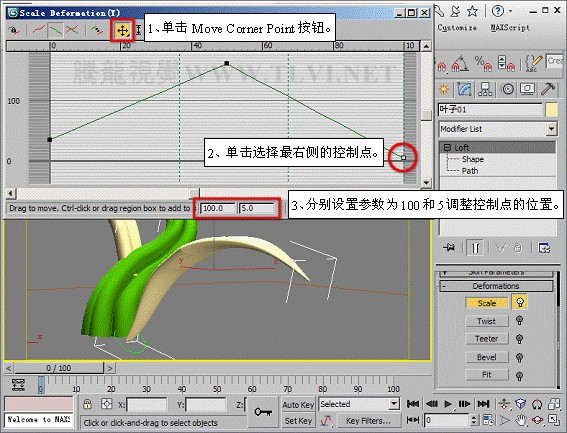The width and height of the screenshot is (567, 433).
Task: Click the Play Animation button
Action: 448,404
